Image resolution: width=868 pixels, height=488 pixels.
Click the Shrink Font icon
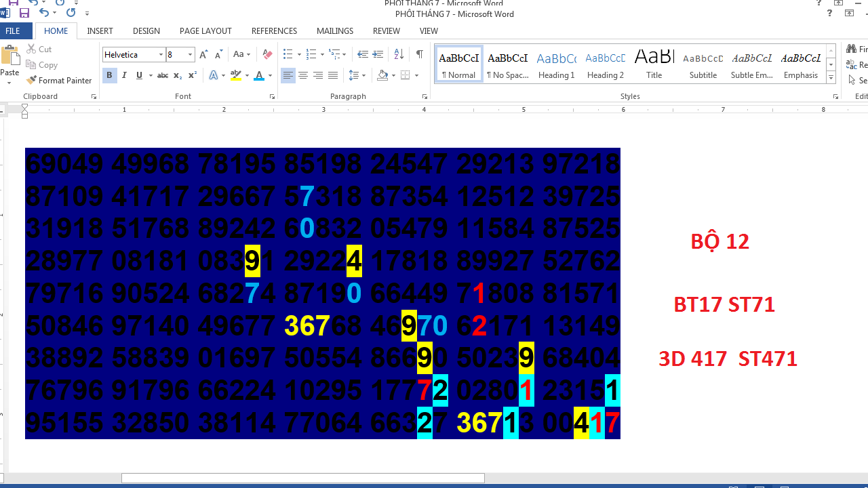coord(218,54)
